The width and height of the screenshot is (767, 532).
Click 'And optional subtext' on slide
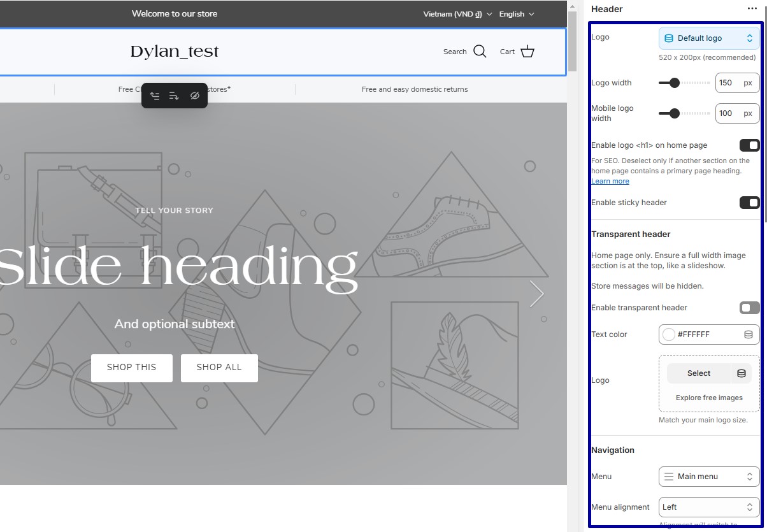click(x=175, y=324)
